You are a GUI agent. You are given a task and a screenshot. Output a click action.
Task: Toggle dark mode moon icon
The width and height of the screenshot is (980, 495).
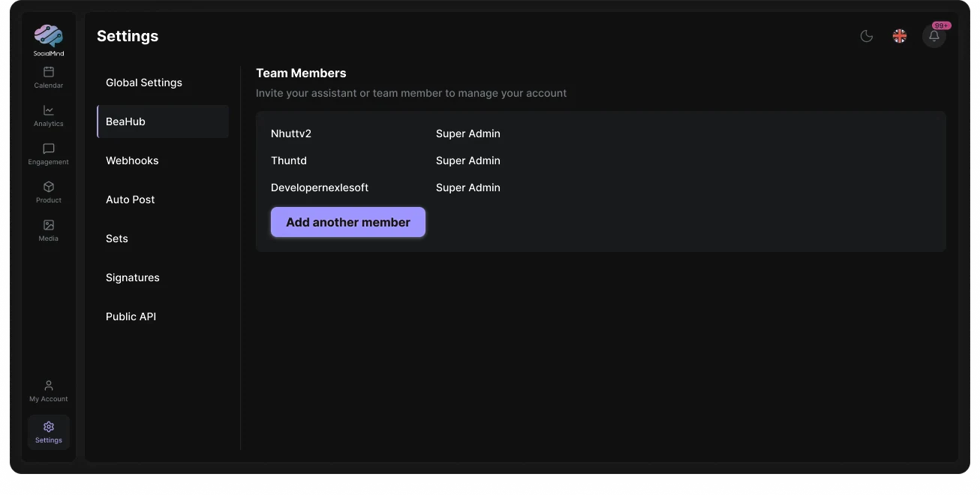867,36
